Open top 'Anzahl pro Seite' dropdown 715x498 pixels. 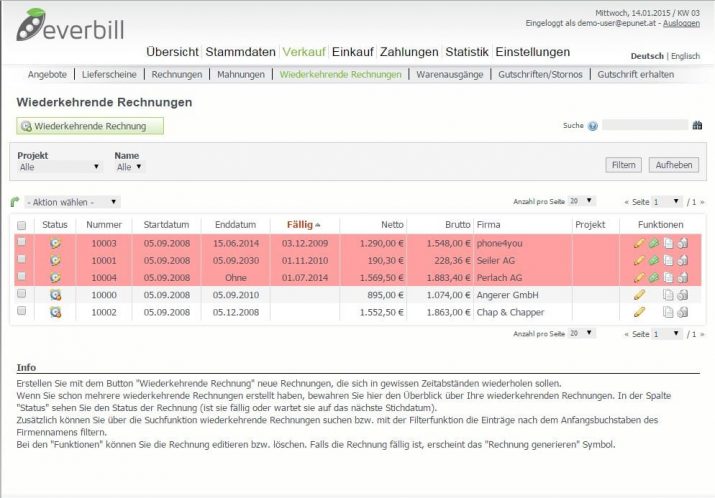click(x=580, y=201)
